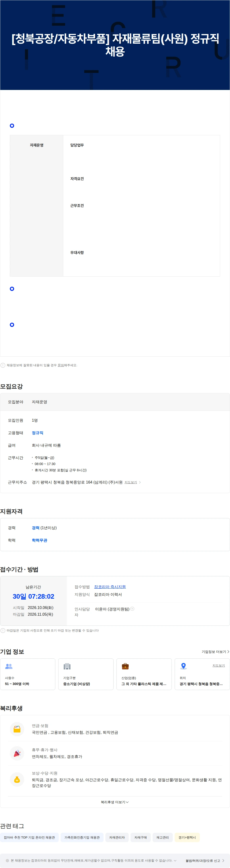Click the remaining time 30일 countdown
Image resolution: width=230 pixels, height=868 pixels.
tap(33, 596)
